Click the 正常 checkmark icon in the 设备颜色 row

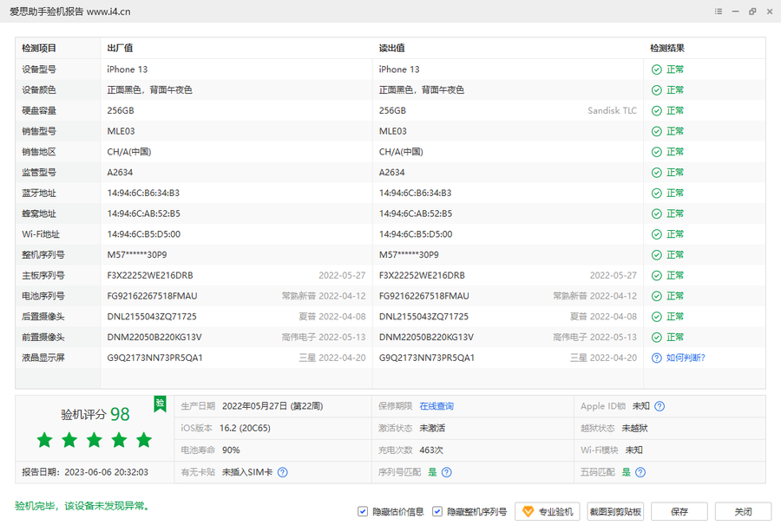point(657,90)
